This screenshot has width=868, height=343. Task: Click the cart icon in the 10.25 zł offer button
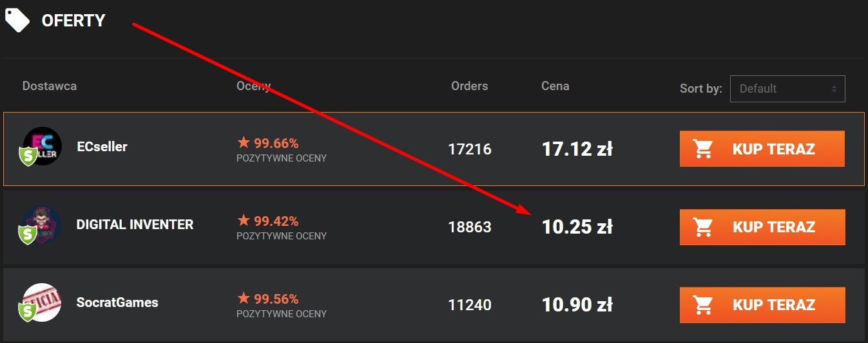(x=703, y=227)
